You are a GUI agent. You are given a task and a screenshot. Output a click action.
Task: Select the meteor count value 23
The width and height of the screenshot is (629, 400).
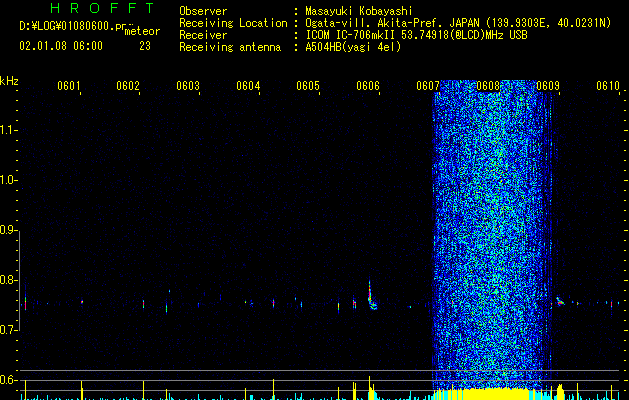145,46
